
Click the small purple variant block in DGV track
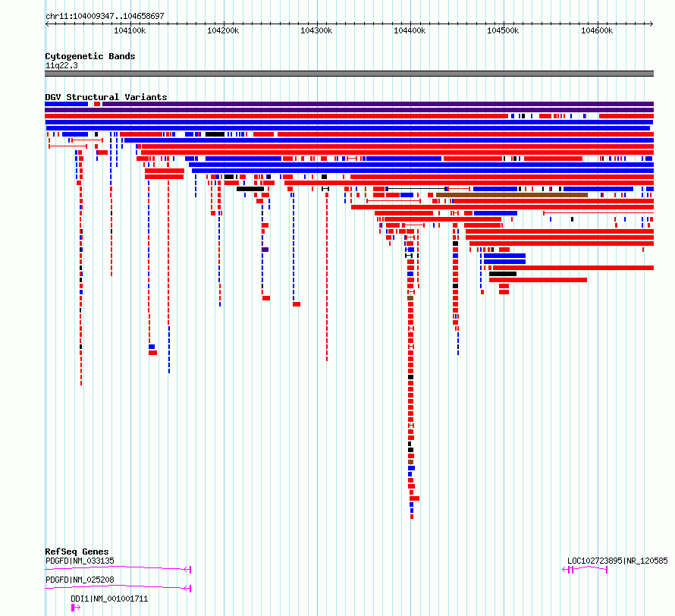[x=265, y=250]
